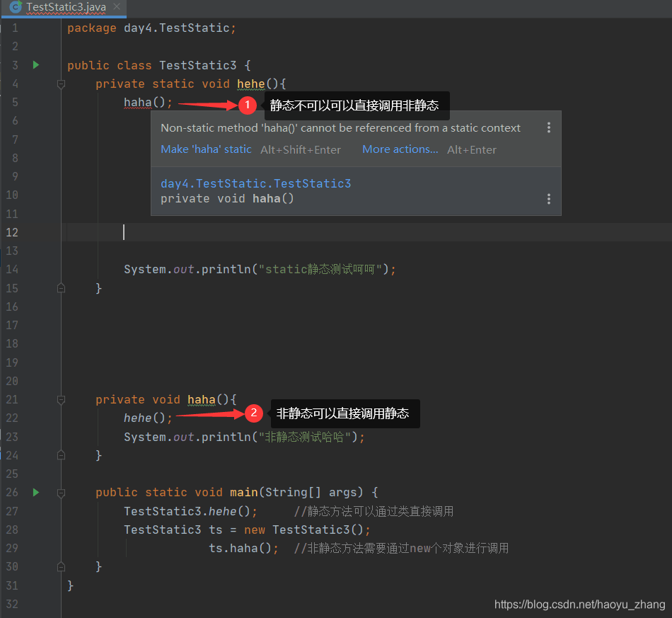Click the comment on line 29

(401, 548)
